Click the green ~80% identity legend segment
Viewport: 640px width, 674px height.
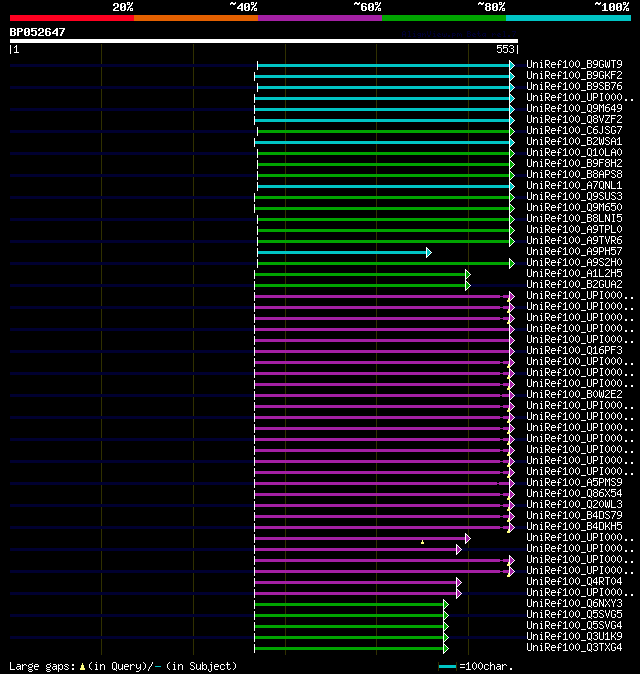444,18
